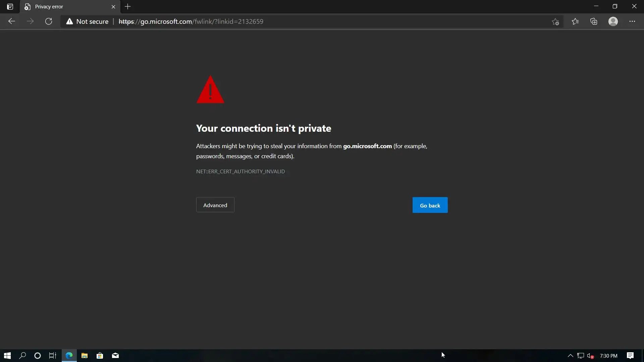Toggle the muted volume tray icon
The image size is (644, 362).
click(590, 356)
